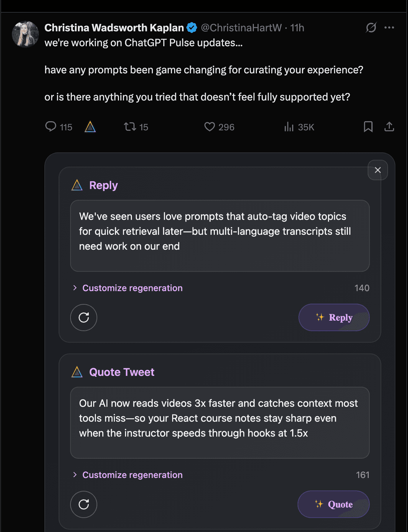The image size is (408, 532).
Task: Click the sparkle Quote button
Action: click(333, 504)
